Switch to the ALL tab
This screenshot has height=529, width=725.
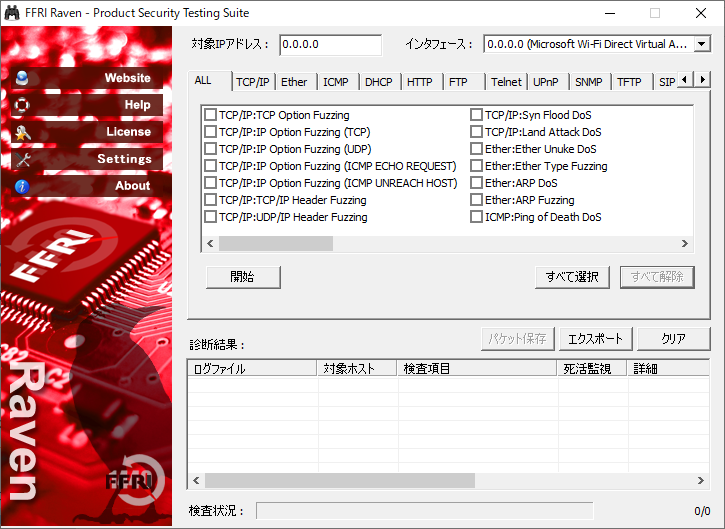pos(209,80)
